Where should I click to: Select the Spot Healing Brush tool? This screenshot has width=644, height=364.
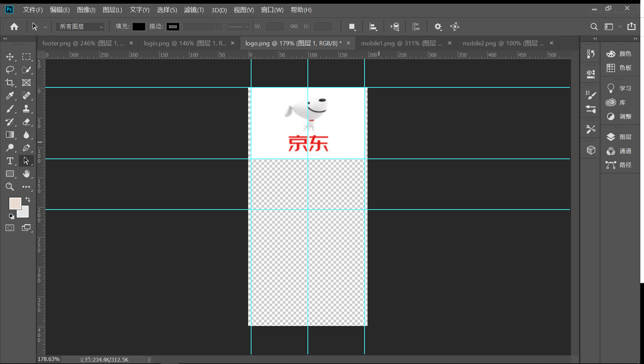click(26, 95)
